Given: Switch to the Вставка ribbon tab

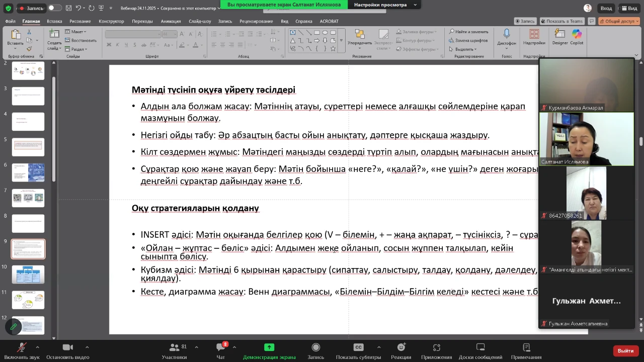Looking at the screenshot, I should click(54, 21).
